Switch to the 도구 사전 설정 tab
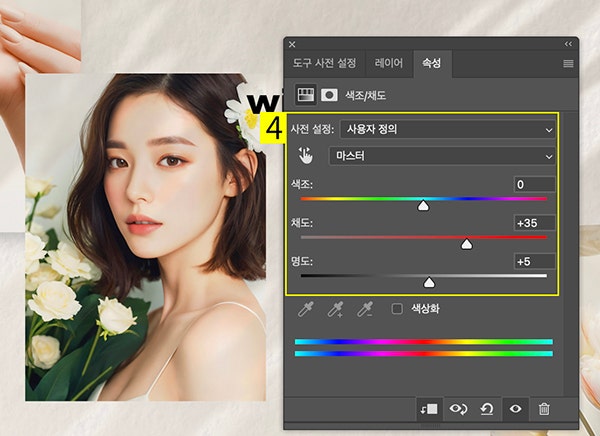 pyautogui.click(x=324, y=63)
